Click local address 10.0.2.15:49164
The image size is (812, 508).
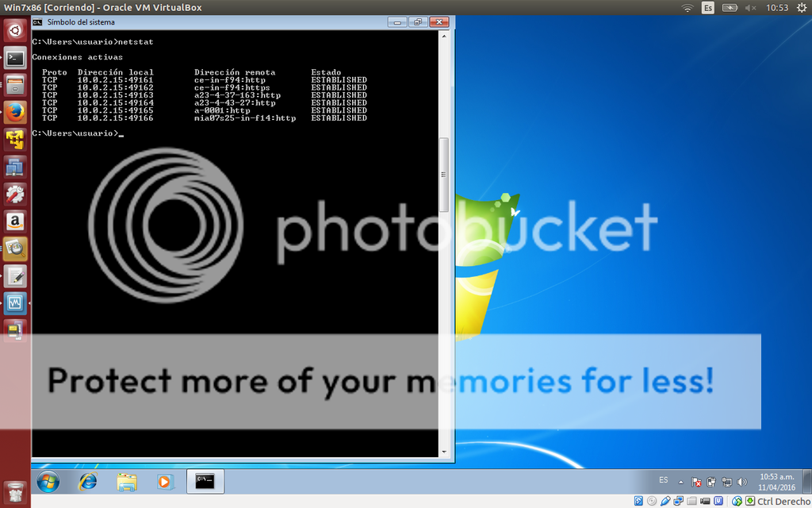(x=116, y=102)
